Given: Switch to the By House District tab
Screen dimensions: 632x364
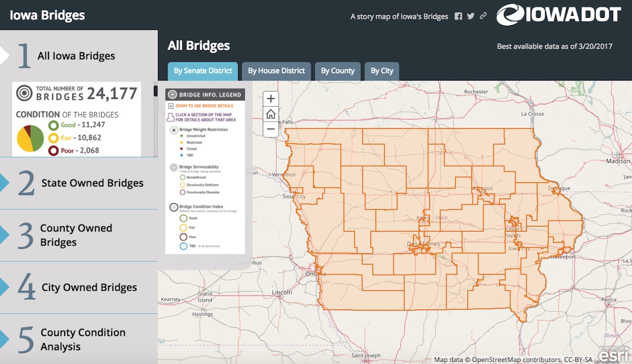Looking at the screenshot, I should pyautogui.click(x=276, y=71).
